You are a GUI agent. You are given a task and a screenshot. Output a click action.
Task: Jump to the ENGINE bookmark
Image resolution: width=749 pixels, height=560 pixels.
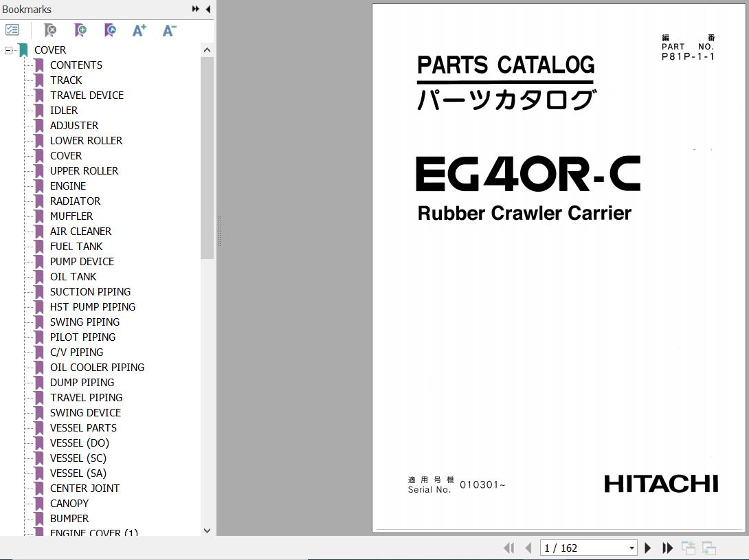68,186
